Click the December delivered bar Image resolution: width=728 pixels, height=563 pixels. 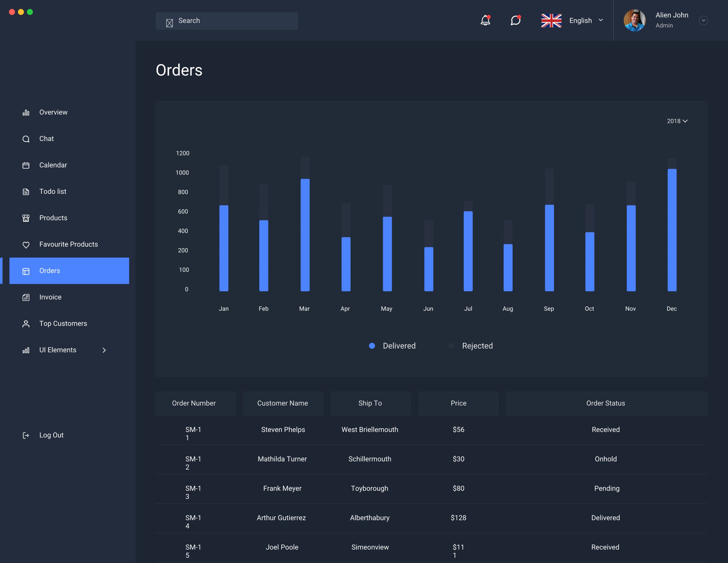coord(672,230)
